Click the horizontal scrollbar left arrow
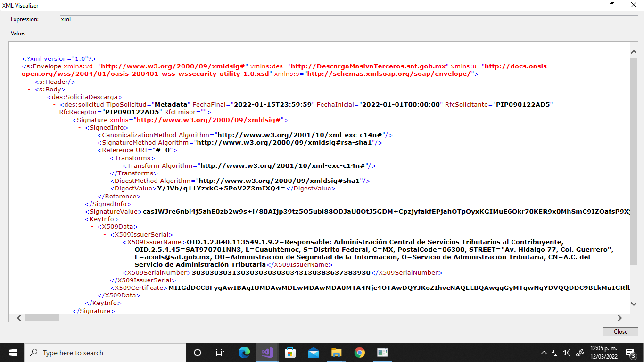 tap(19, 318)
